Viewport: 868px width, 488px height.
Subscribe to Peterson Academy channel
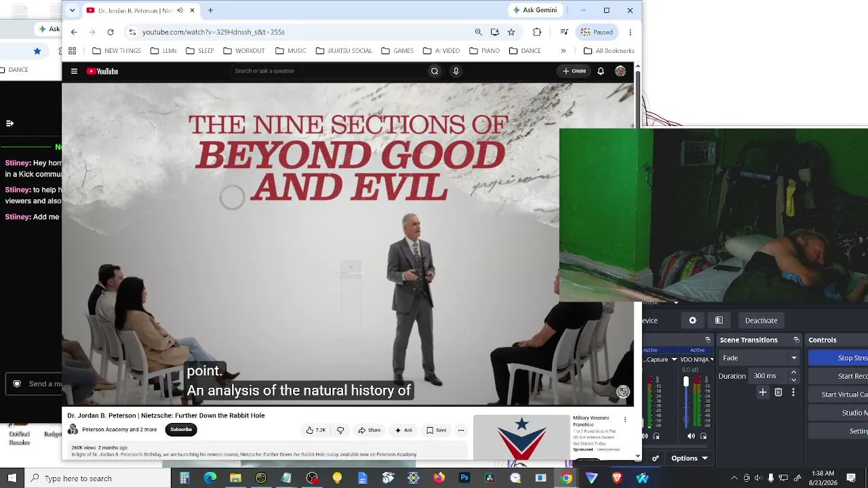click(x=181, y=430)
